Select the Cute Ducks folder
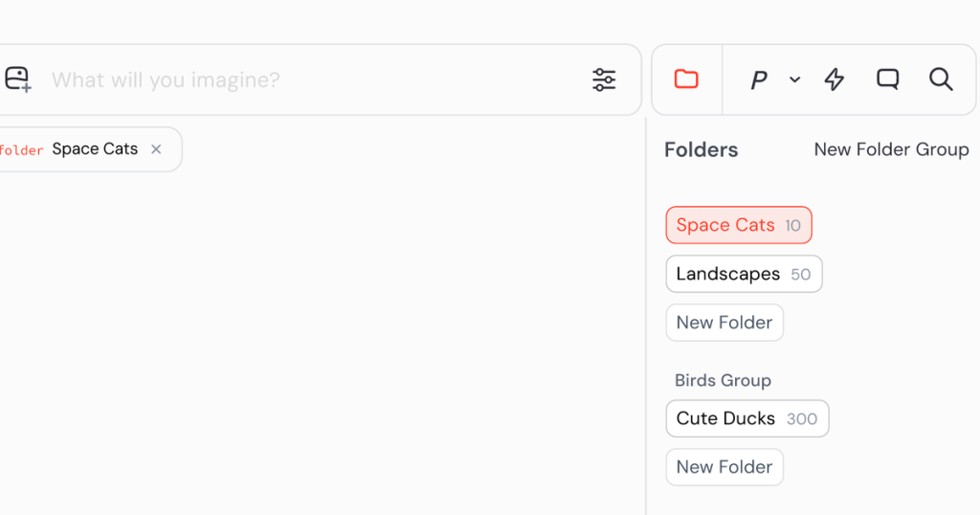The width and height of the screenshot is (980, 515). [747, 418]
